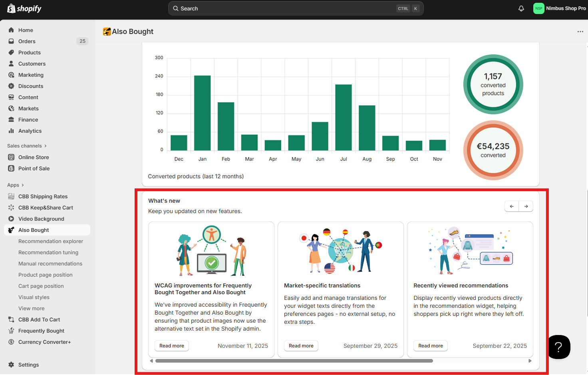588x375 pixels.
Task: Click the Discounts badge icon
Action: tap(11, 86)
